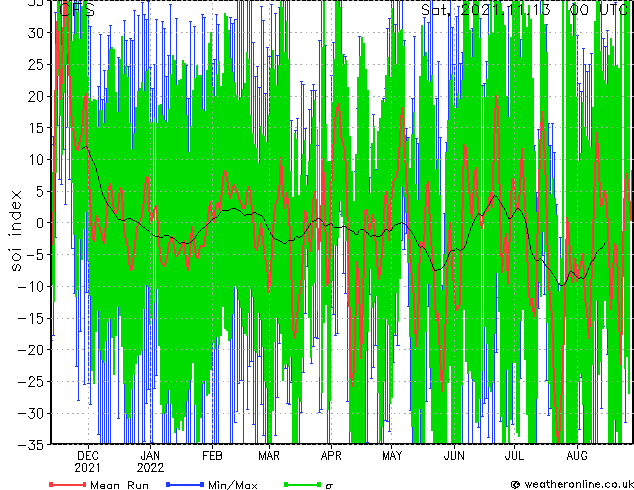Click the APR axis label

[x=331, y=456]
